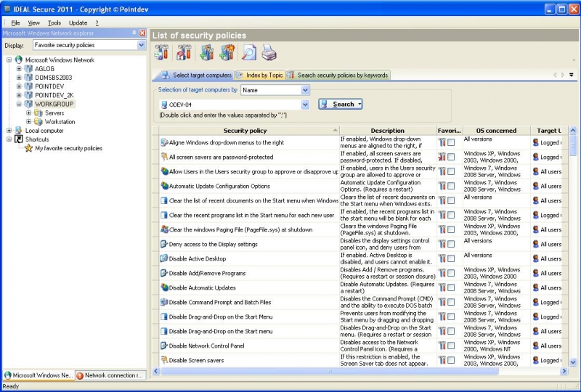Viewport: 581px width, 392px height.
Task: Click the user icon for Deny access to Display settings row
Action: [x=536, y=244]
